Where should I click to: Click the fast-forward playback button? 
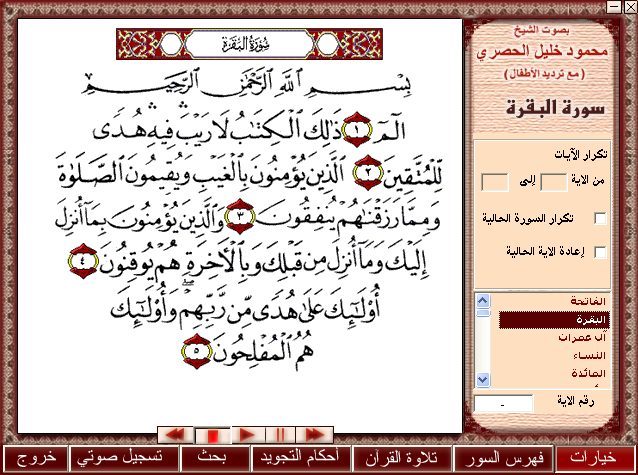314,433
